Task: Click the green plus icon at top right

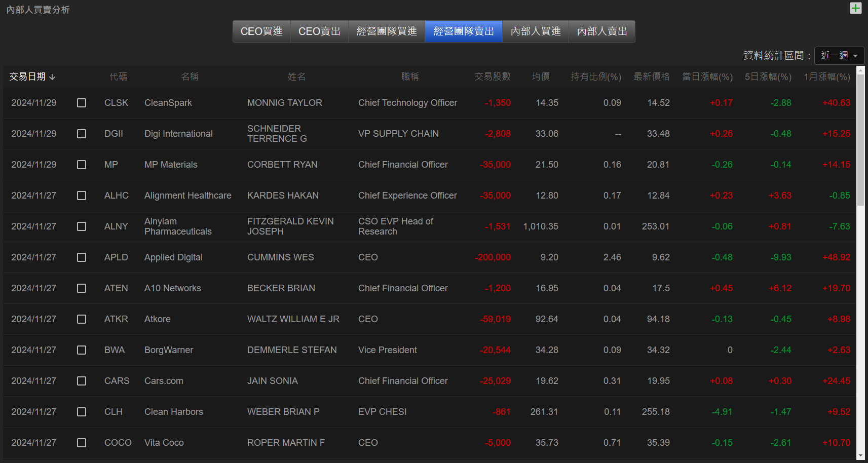Action: pyautogui.click(x=855, y=8)
